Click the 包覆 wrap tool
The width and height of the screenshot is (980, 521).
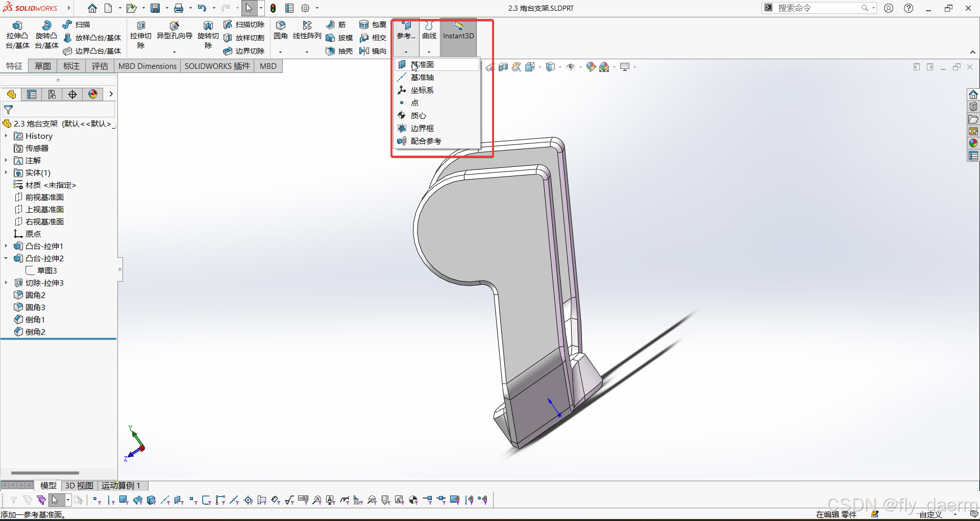click(373, 24)
